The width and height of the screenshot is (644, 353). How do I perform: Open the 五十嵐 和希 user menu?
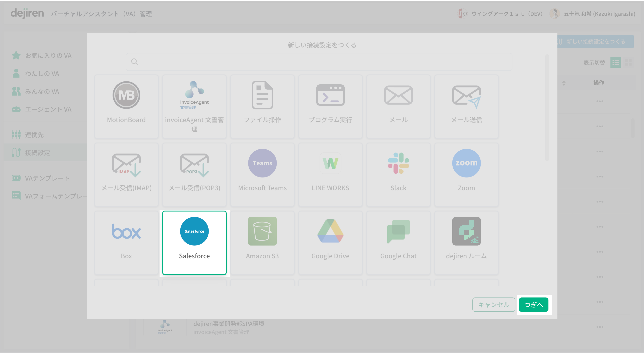[592, 13]
